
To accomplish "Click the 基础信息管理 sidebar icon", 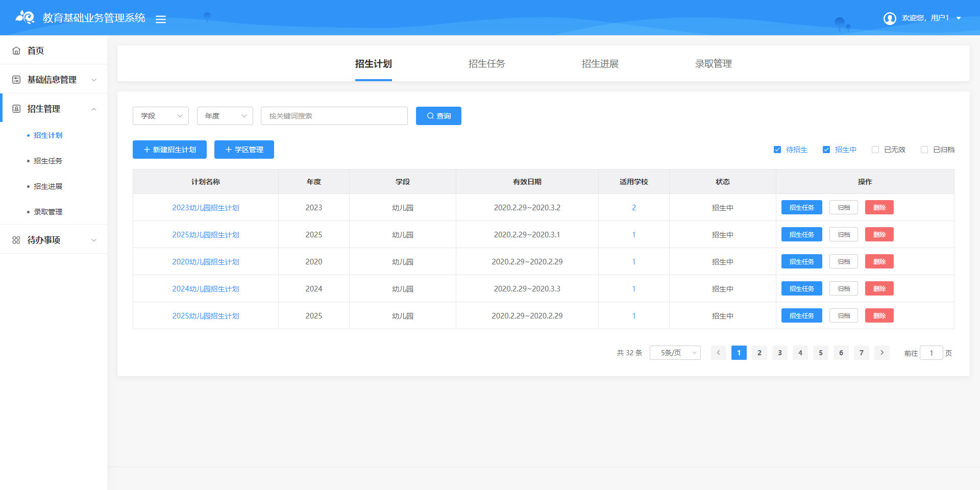I will [16, 80].
